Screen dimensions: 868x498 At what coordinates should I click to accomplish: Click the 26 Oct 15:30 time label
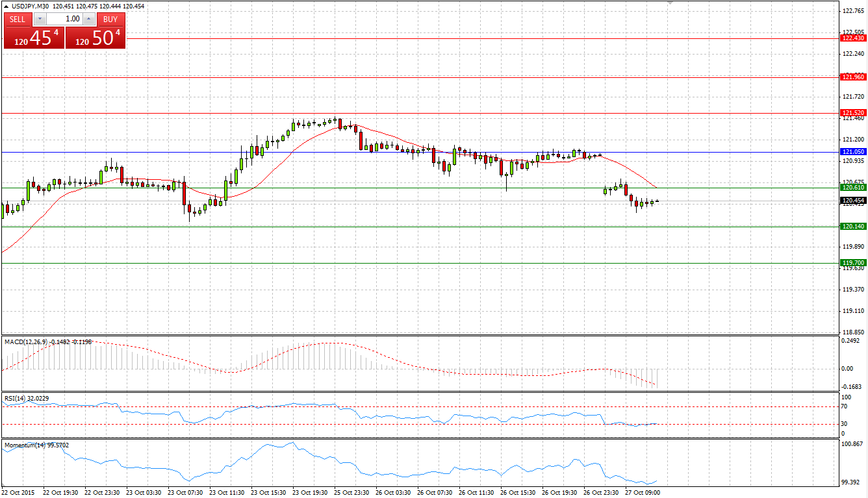518,493
